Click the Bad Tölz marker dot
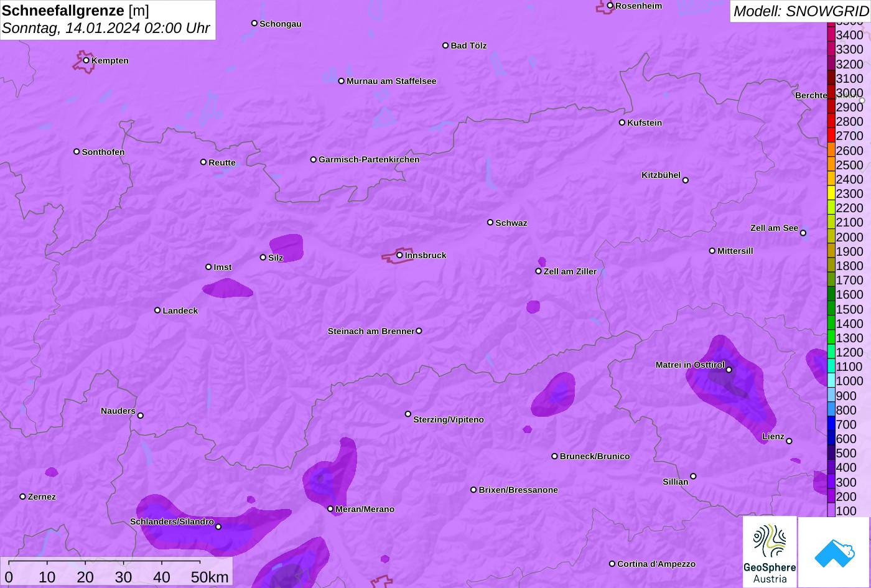 pyautogui.click(x=445, y=45)
